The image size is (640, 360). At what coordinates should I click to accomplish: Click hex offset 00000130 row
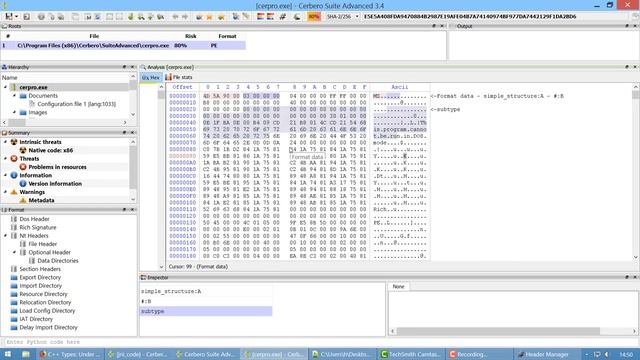(x=183, y=223)
